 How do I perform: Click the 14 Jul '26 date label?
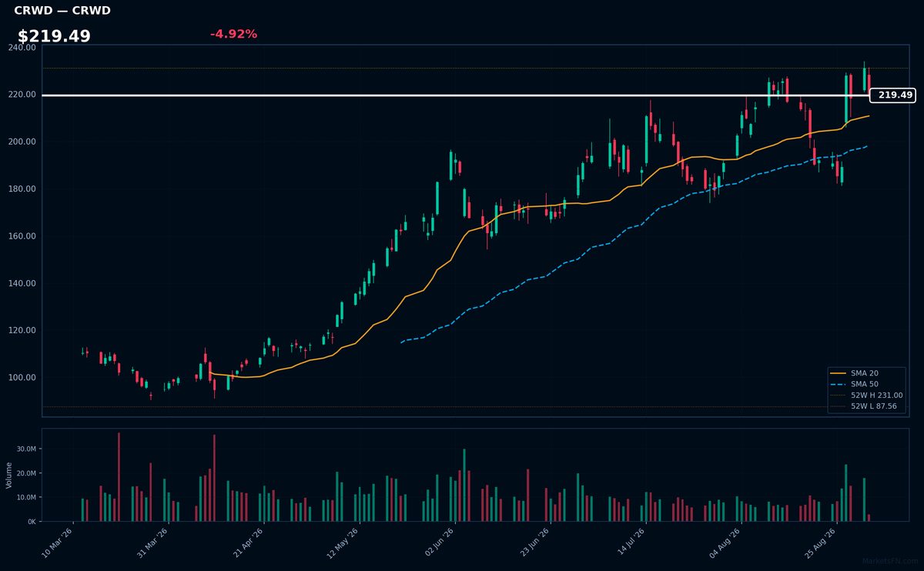coord(632,540)
